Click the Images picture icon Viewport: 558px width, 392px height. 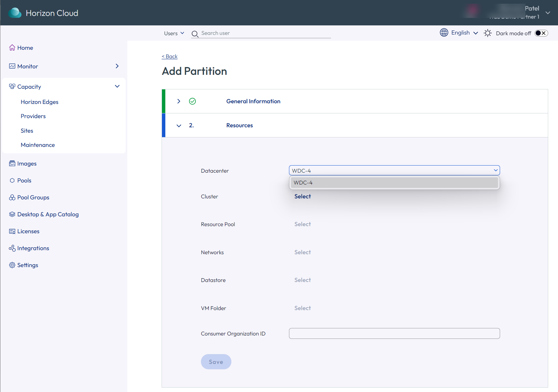click(12, 164)
